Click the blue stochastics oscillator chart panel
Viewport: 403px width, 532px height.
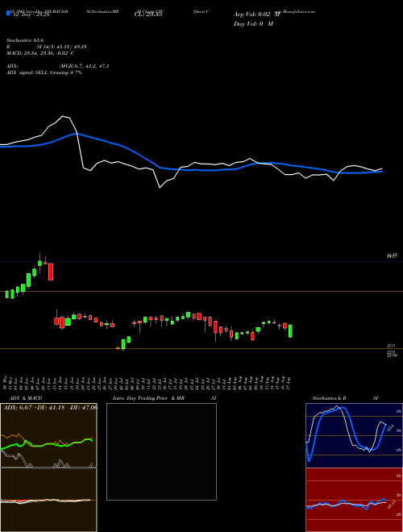[354, 435]
